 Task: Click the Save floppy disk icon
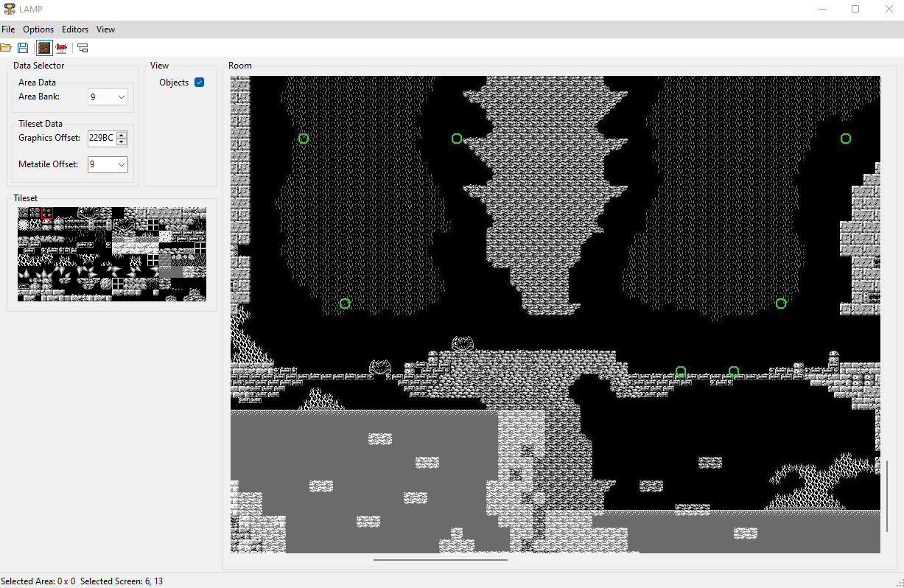(23, 48)
